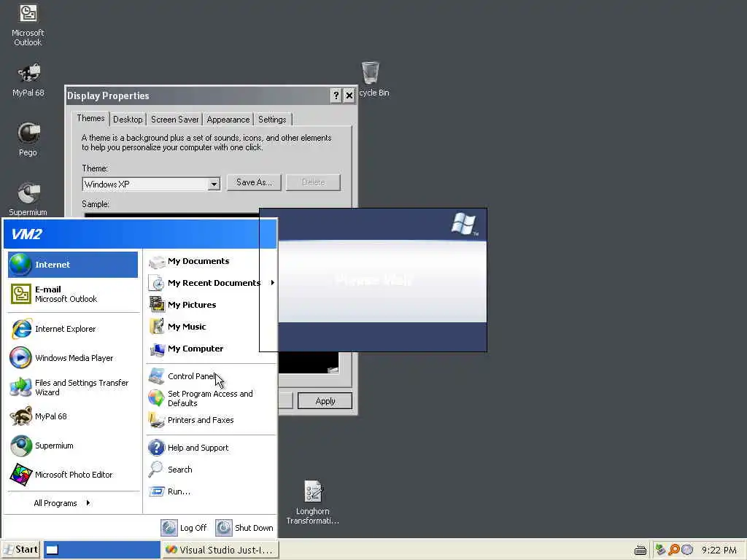Launch Internet from Start menu
This screenshot has width=747, height=560.
[73, 265]
